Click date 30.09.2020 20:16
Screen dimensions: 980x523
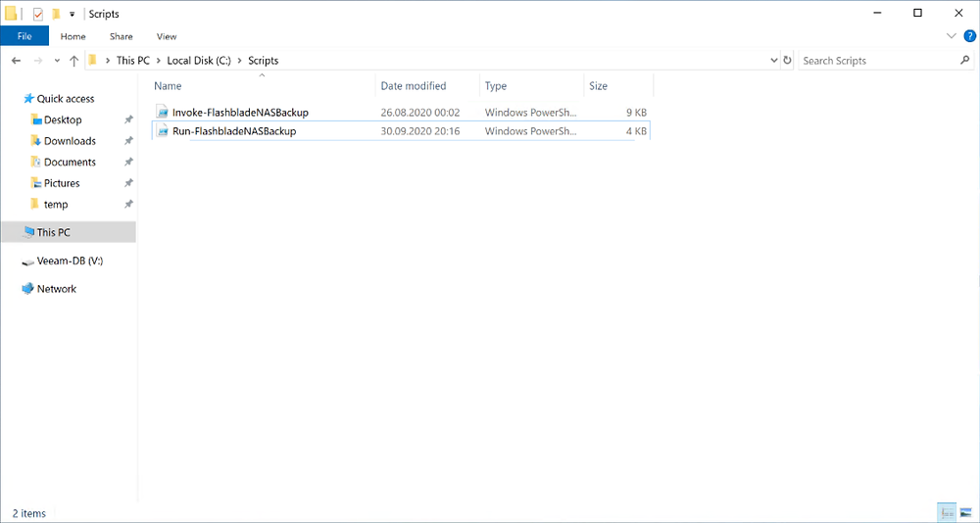(x=420, y=131)
